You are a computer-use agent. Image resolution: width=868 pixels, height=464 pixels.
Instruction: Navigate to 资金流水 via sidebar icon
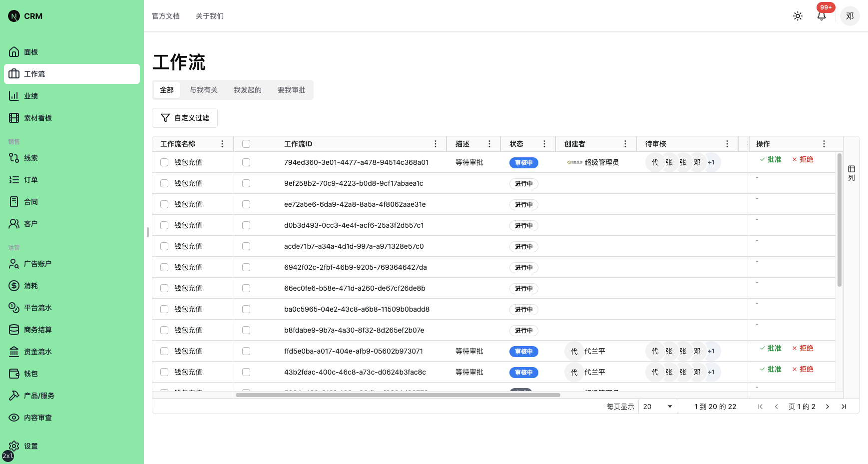coord(14,351)
